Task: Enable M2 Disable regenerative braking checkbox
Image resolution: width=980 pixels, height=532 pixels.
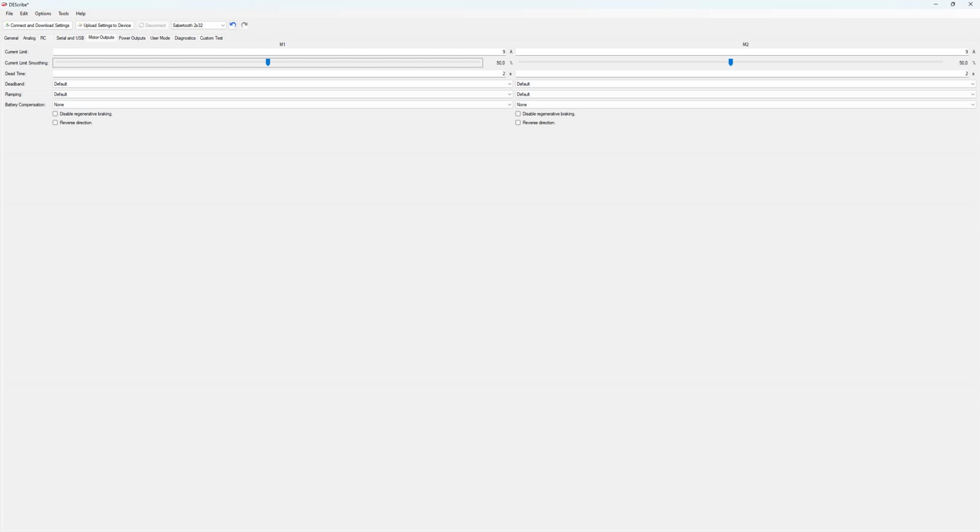Action: click(518, 114)
